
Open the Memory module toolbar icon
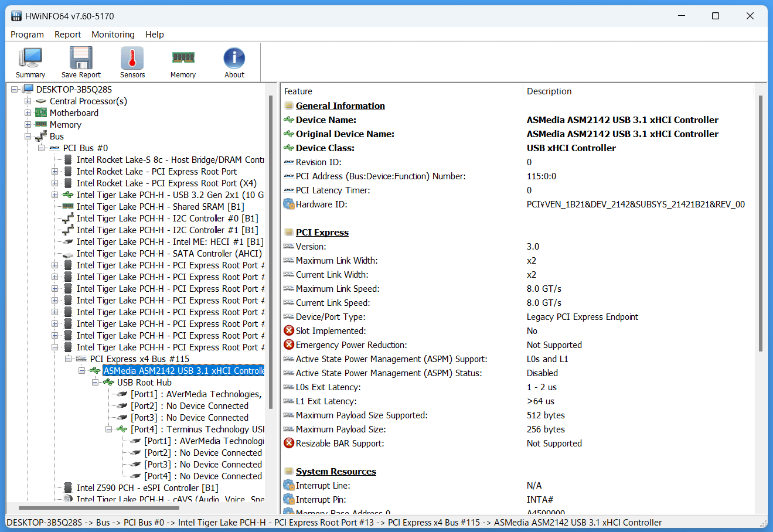coord(183,57)
